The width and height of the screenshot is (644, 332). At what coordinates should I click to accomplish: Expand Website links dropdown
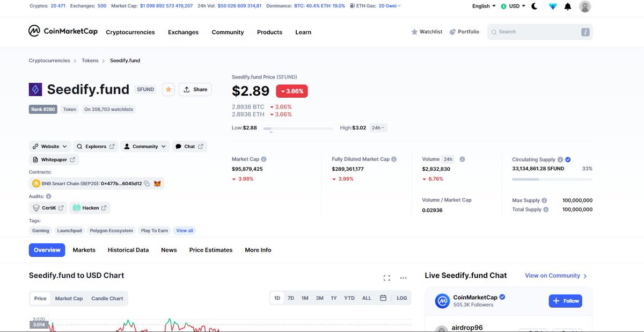point(50,146)
